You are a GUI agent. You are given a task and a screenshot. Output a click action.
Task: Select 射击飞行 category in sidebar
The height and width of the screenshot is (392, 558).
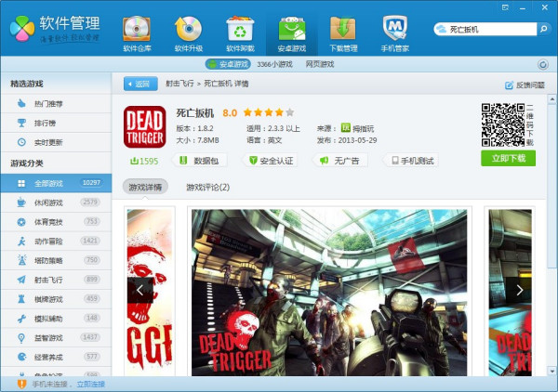click(x=53, y=279)
